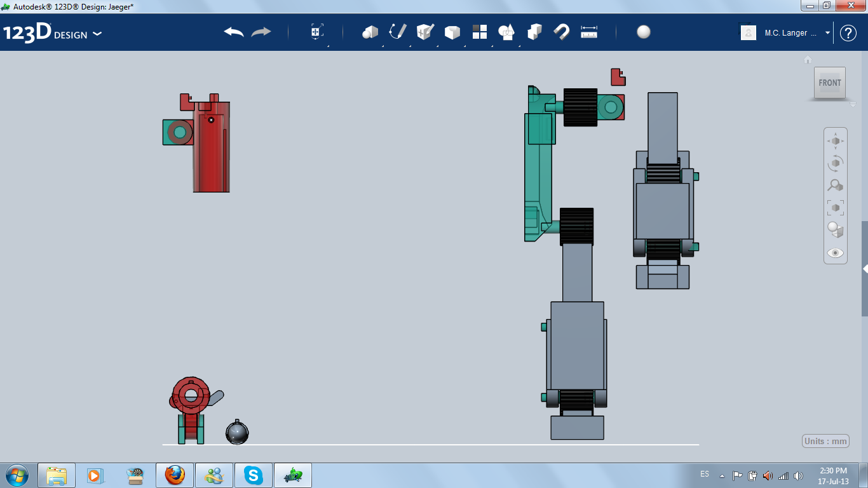The height and width of the screenshot is (488, 868).
Task: Click the FRONT face of view cube
Action: point(830,83)
